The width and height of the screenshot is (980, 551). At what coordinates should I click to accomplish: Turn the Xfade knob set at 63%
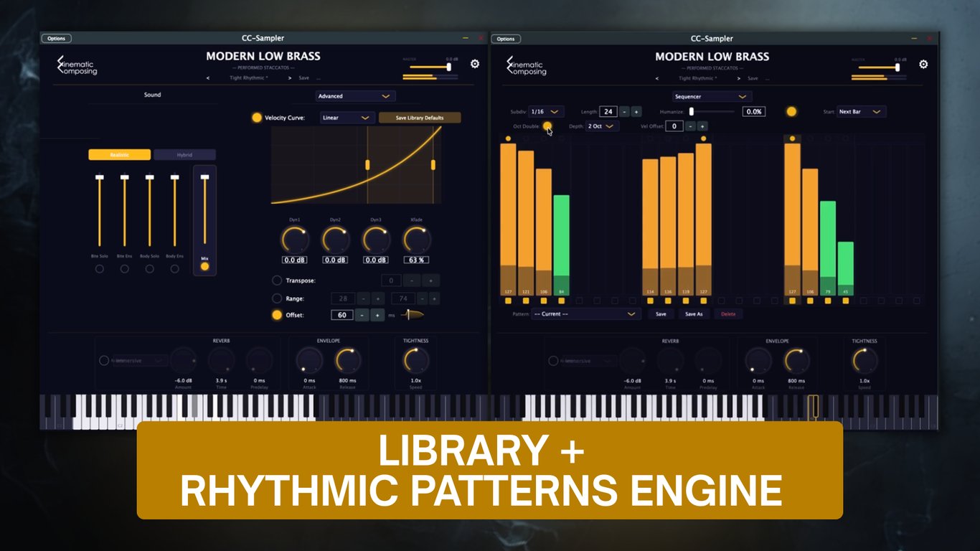coord(415,240)
